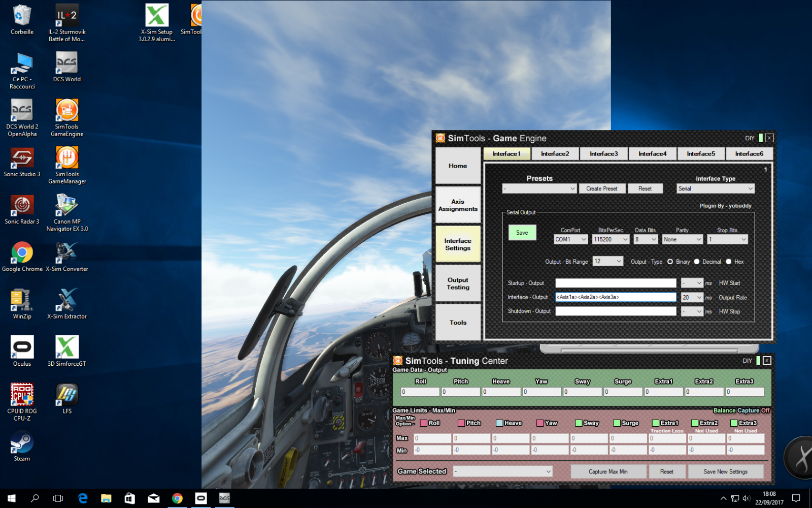Select the Binary output type radio button
Viewport: 812px width, 508px height.
[x=670, y=262]
